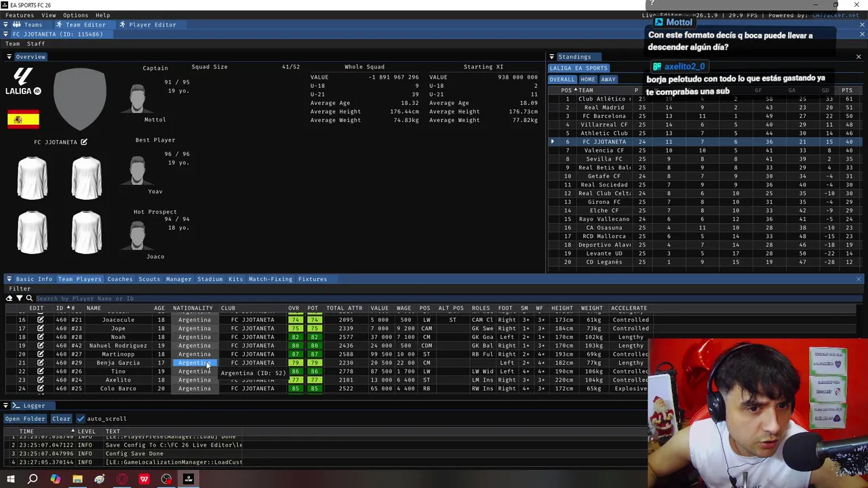This screenshot has width=868, height=488.
Task: Edit player Noah via pencil icon
Action: pyautogui.click(x=40, y=337)
